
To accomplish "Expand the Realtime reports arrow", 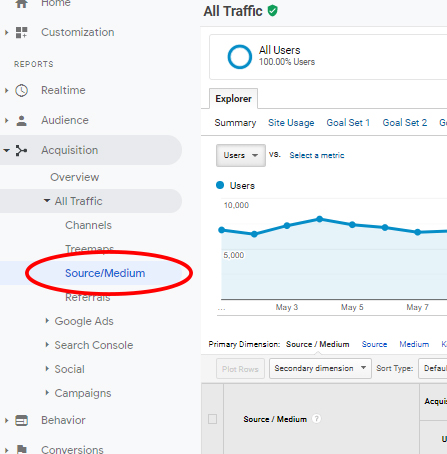I will click(6, 90).
